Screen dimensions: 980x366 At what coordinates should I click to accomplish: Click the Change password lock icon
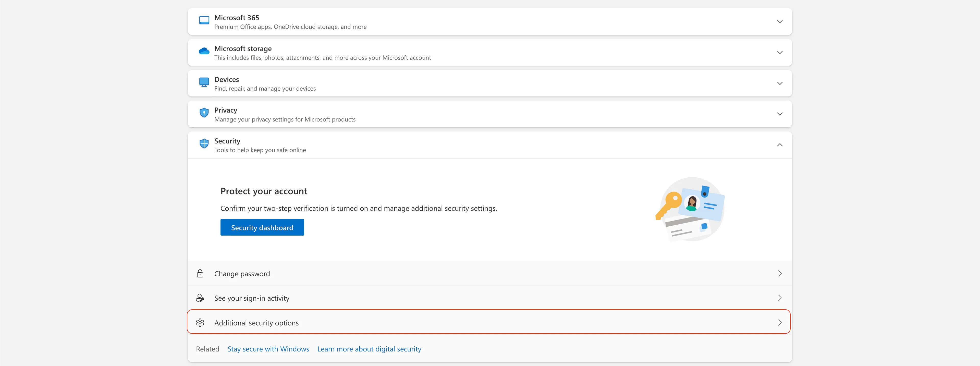click(x=200, y=274)
